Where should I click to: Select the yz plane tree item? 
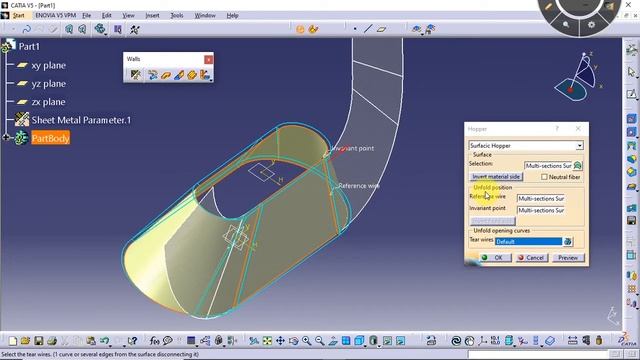(49, 84)
